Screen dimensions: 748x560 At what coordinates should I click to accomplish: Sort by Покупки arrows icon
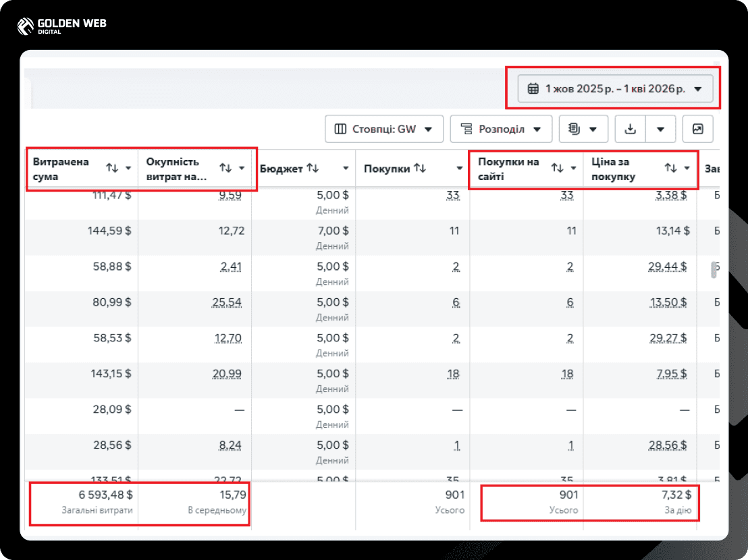[x=420, y=168]
